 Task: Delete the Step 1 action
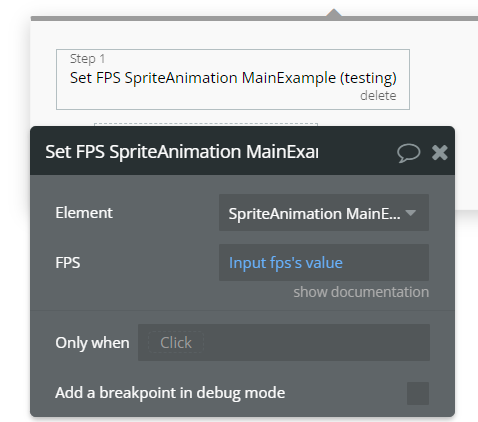click(x=378, y=96)
